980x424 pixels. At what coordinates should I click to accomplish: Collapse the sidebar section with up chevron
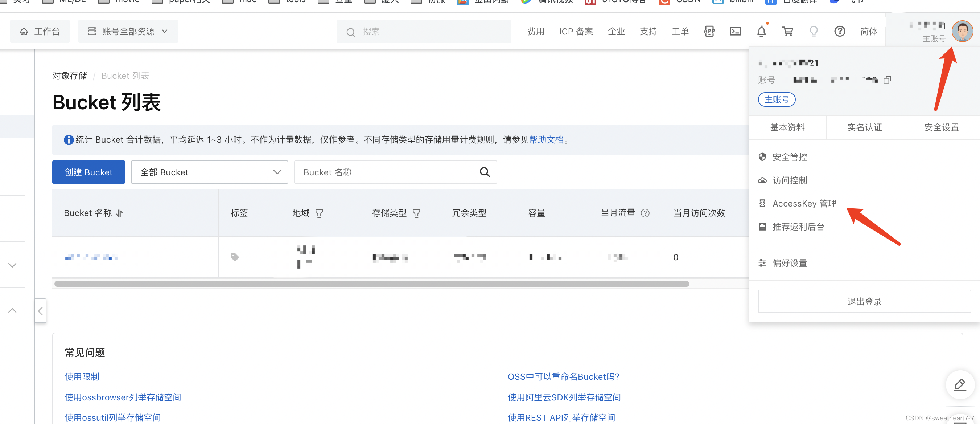click(x=12, y=310)
